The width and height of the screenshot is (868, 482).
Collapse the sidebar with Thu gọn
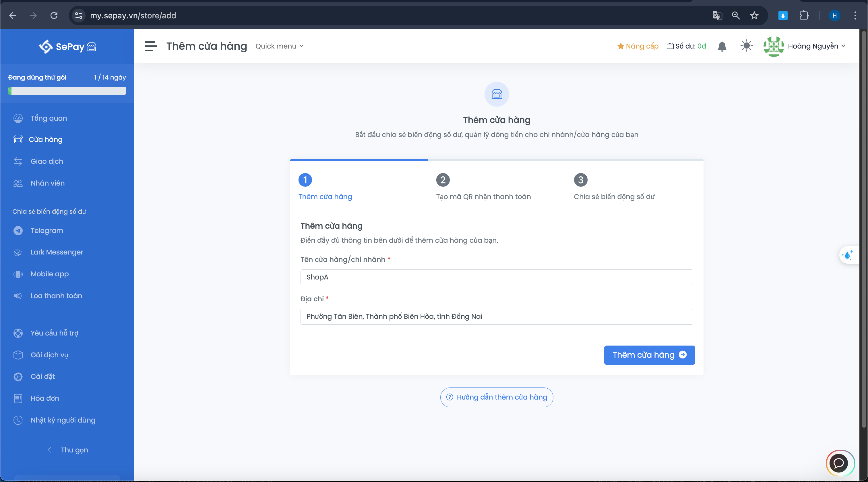[67, 450]
